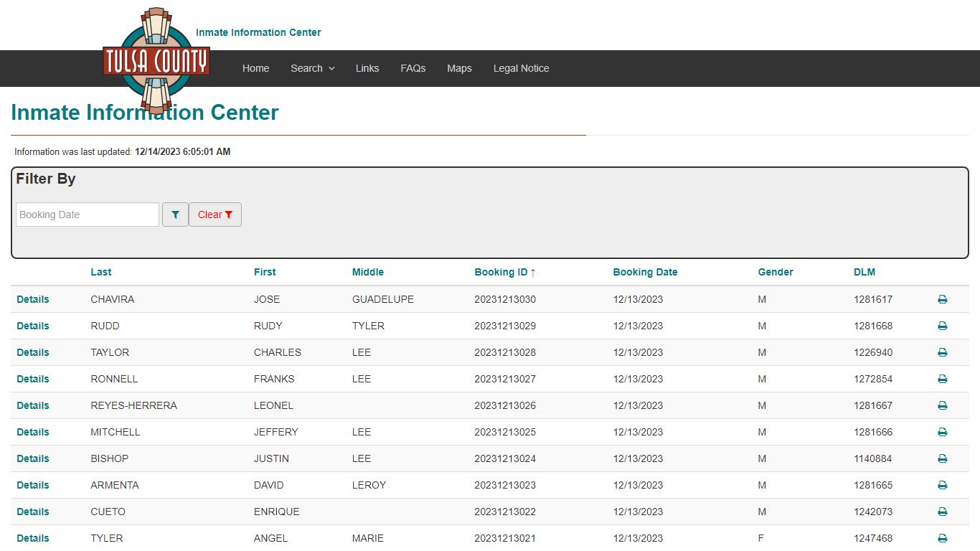
Task: Print record for TYLER ANGEL
Action: [942, 538]
